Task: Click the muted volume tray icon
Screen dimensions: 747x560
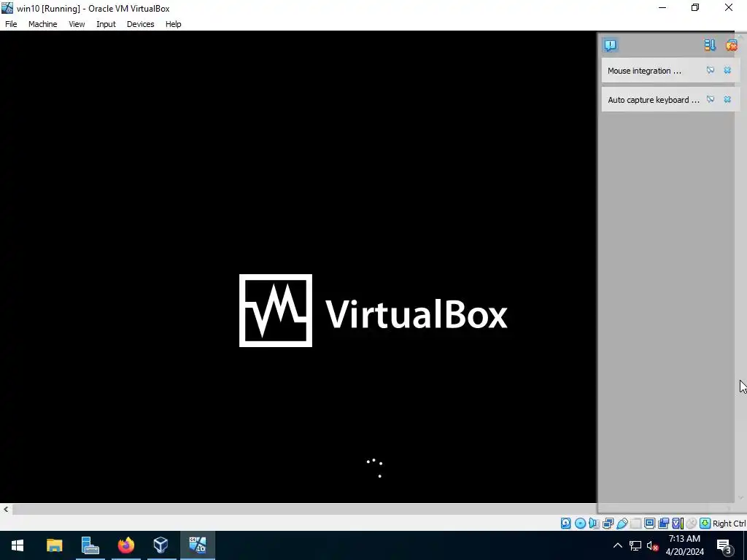Action: (x=652, y=545)
